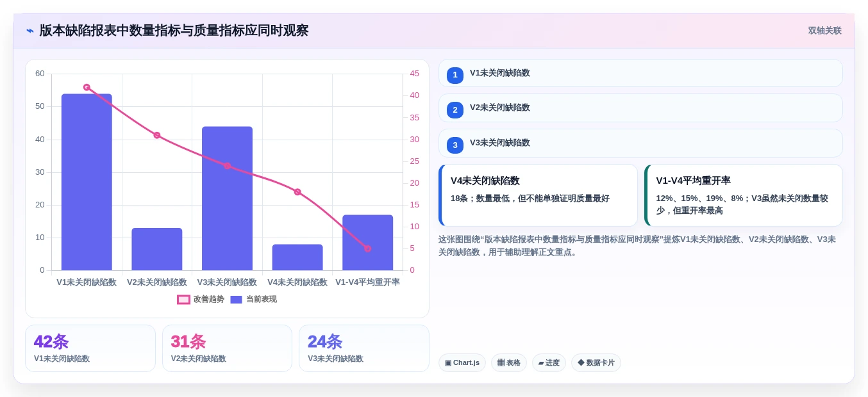
Task: Click the lightning icon beside the title
Action: pyautogui.click(x=30, y=31)
